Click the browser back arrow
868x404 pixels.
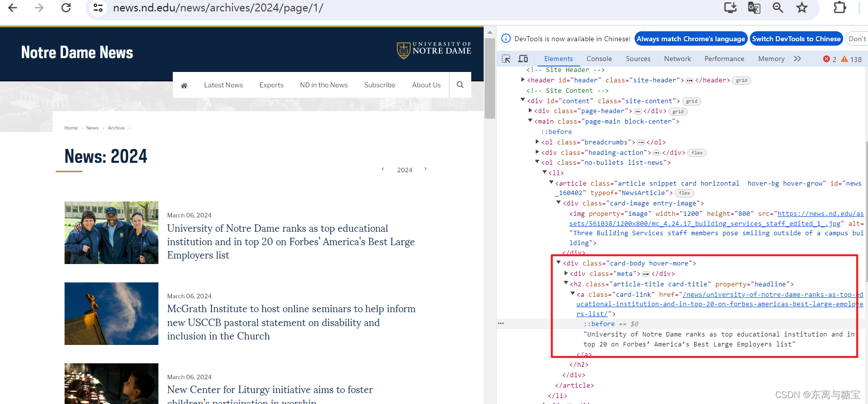13,7
